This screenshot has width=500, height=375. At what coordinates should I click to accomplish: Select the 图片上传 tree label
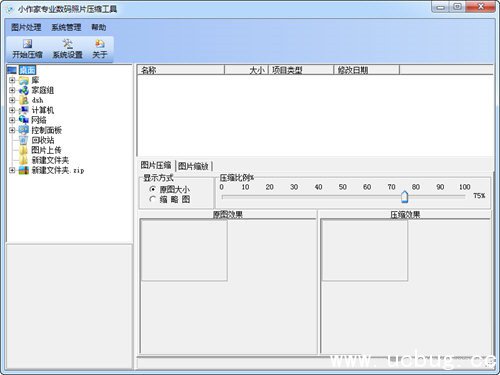click(46, 150)
